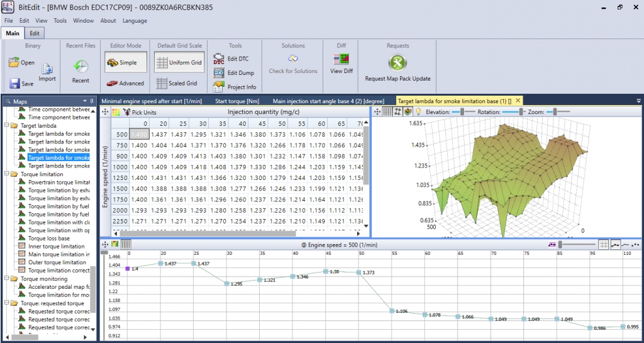This screenshot has width=644, height=343.
Task: Toggle table color heatmap icon
Action: 116,112
